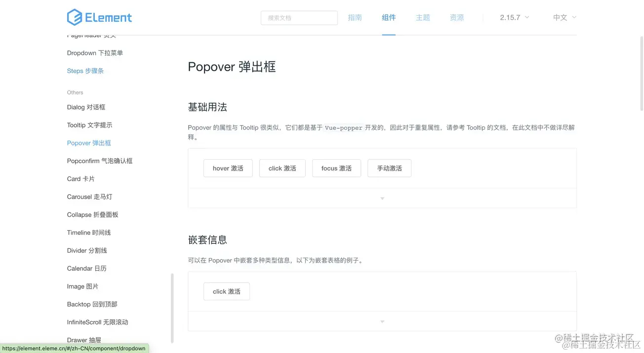Screen dimensions: 644x353
Task: Open Timeline 时间线 sidebar item
Action: pyautogui.click(x=89, y=232)
